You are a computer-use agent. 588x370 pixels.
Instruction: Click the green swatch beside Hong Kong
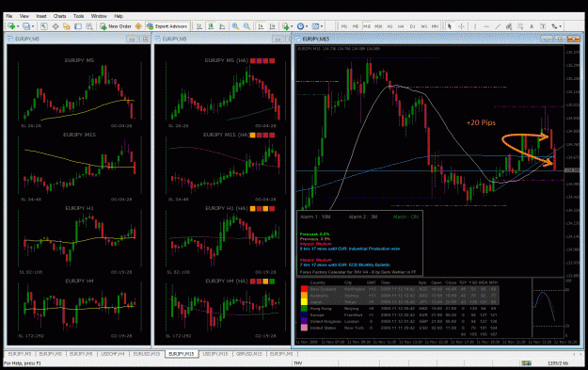coord(304,309)
